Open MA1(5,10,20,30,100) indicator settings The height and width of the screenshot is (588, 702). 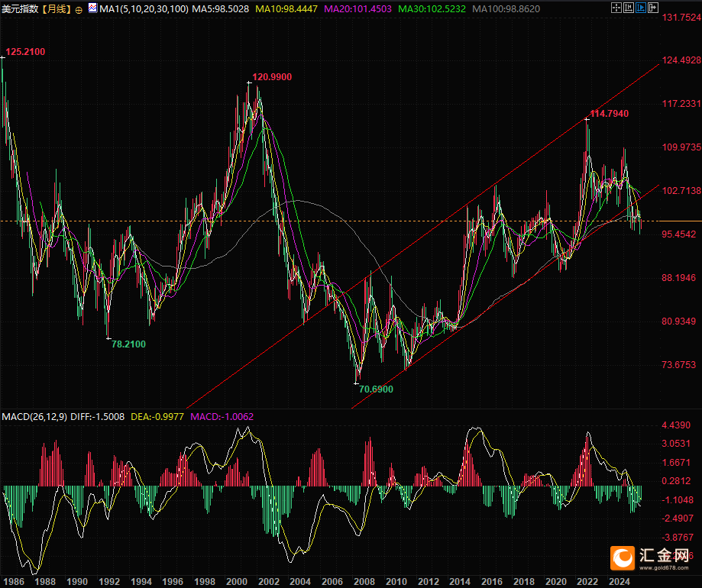pos(144,9)
